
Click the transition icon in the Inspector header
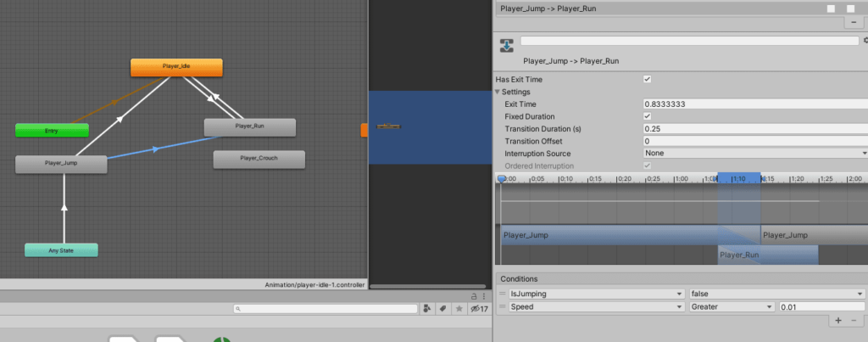tap(506, 45)
